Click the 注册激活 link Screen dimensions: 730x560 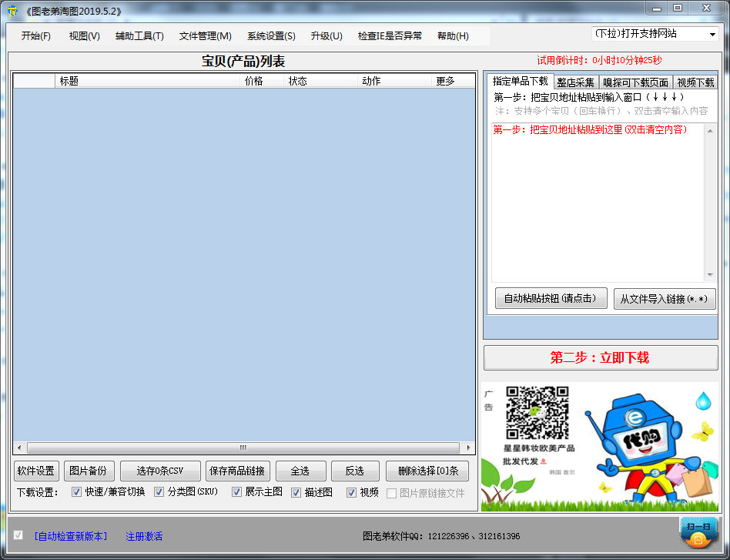[x=143, y=537]
